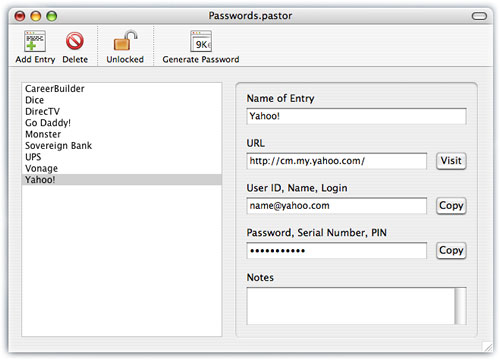
Task: Zoom window with the green button
Action: pyautogui.click(x=52, y=16)
